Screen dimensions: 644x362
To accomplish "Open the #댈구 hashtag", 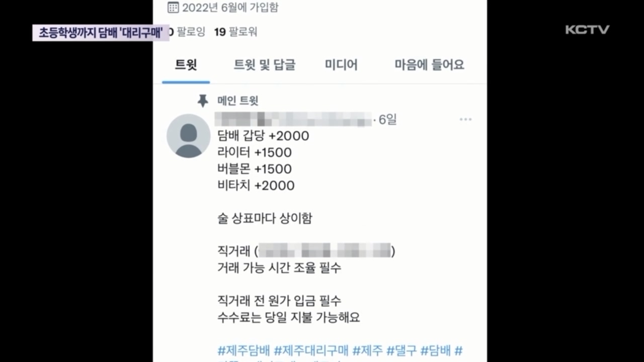I will 401,350.
